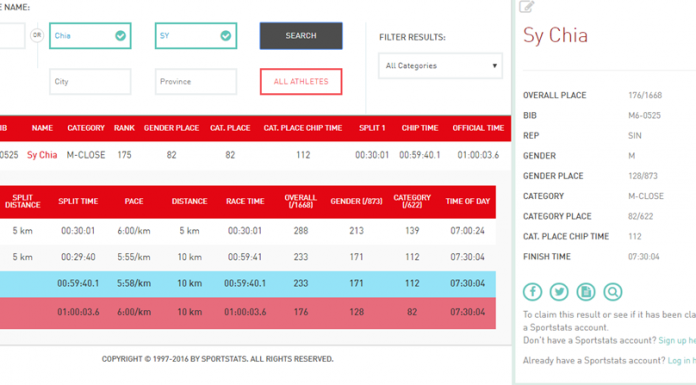Share result on Twitter icon
The image size is (696, 385).
pyautogui.click(x=559, y=292)
